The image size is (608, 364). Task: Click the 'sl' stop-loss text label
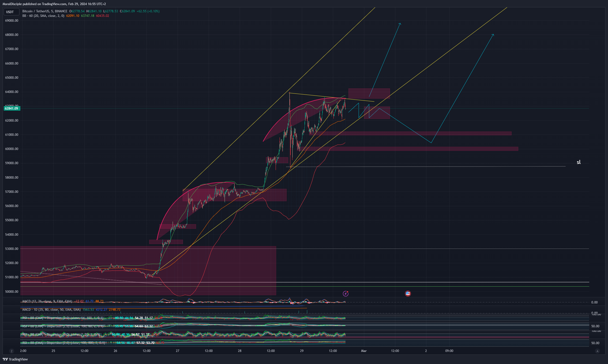[579, 162]
